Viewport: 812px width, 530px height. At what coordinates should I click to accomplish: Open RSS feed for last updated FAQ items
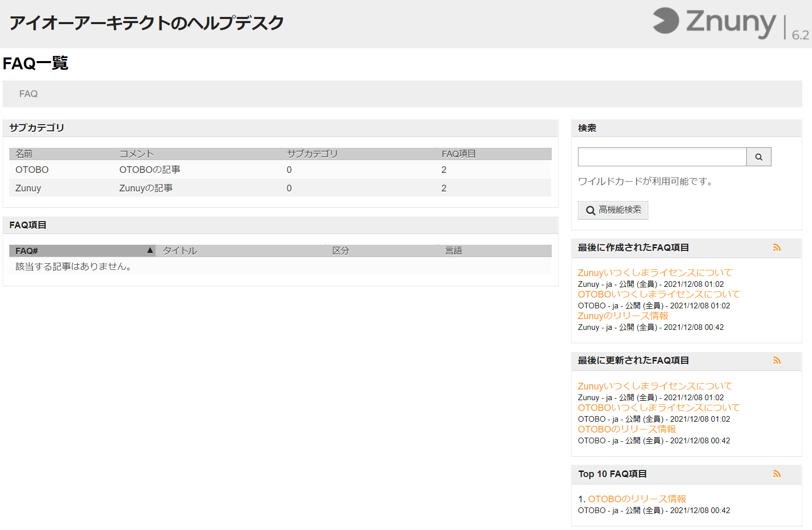pos(777,361)
